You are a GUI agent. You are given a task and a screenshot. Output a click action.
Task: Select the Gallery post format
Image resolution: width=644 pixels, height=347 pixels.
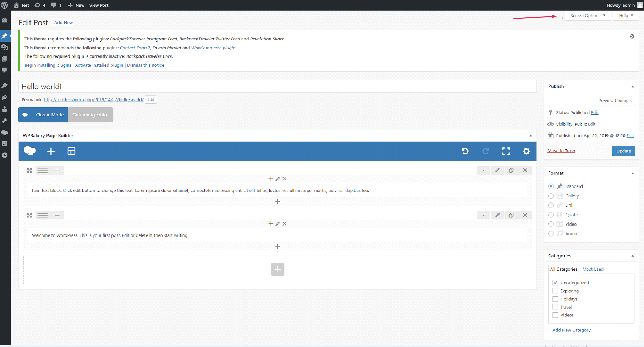point(551,196)
